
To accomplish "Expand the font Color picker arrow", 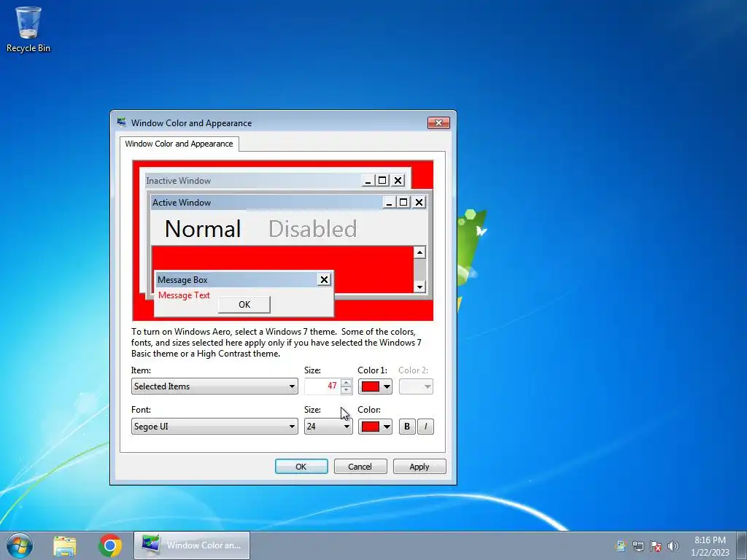I will coord(387,426).
